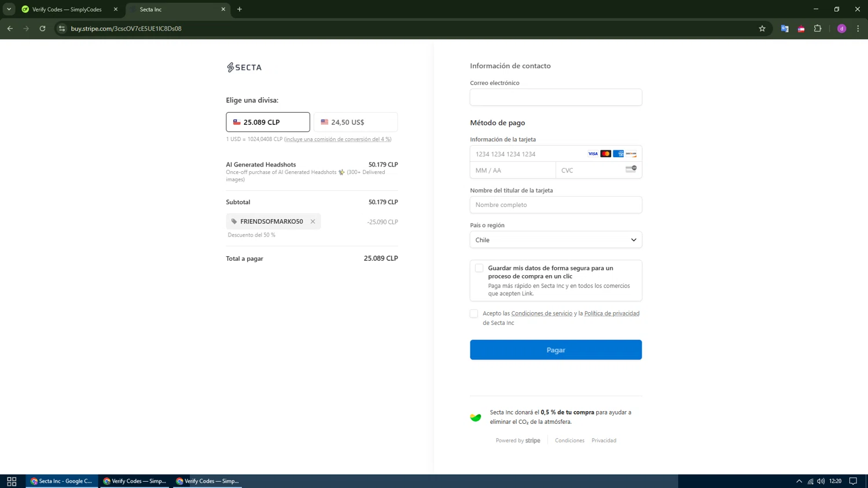Viewport: 868px width, 488px height.
Task: View site information icon in address bar
Action: click(x=62, y=28)
